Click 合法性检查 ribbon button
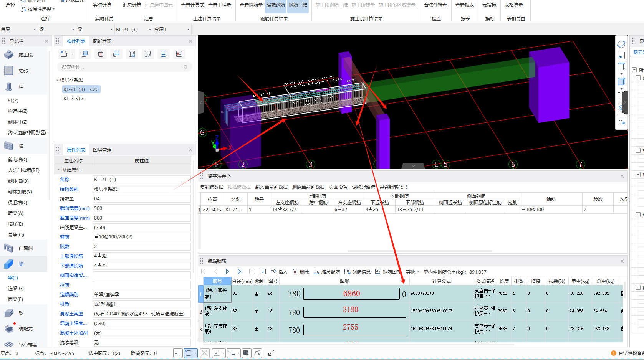Screen dimensions: 644x360 (435, 5)
